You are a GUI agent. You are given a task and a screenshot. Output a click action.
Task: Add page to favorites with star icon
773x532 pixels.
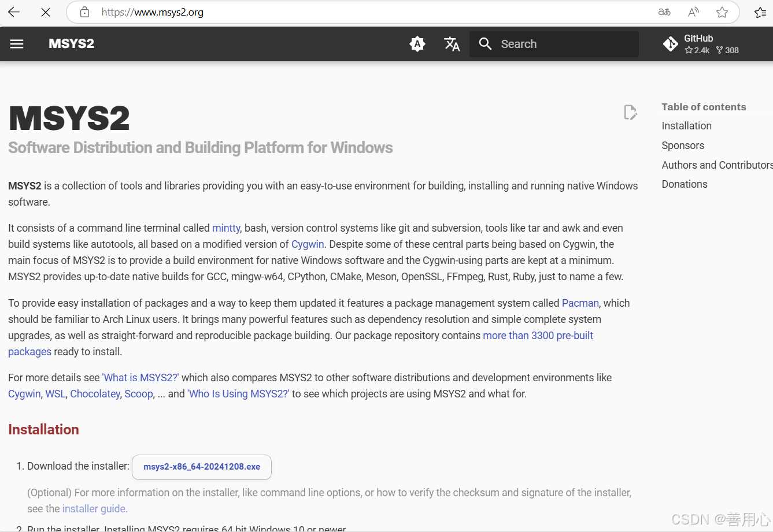coord(722,12)
